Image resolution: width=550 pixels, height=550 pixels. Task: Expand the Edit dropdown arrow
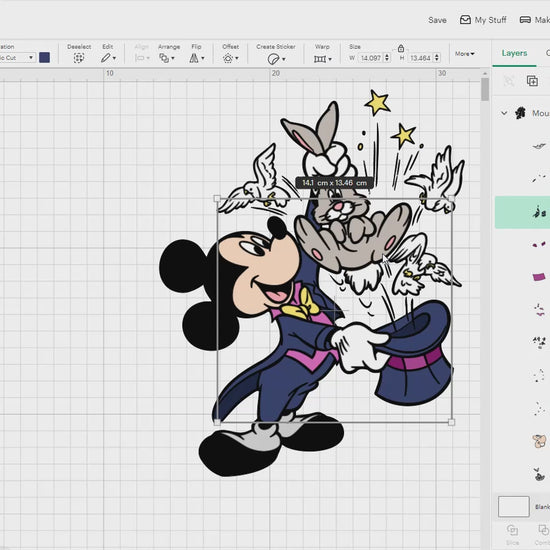coord(114,58)
